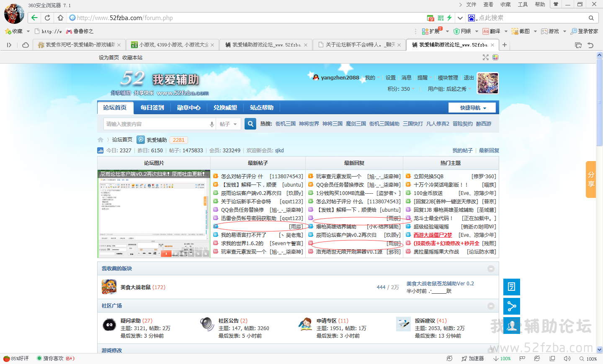Image resolution: width=603 pixels, height=364 pixels.
Task: Open the post-writing icon in right float bar
Action: 512,287
